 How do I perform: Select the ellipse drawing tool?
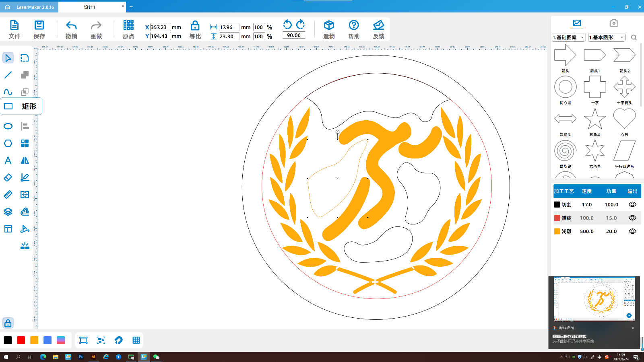coord(8,126)
